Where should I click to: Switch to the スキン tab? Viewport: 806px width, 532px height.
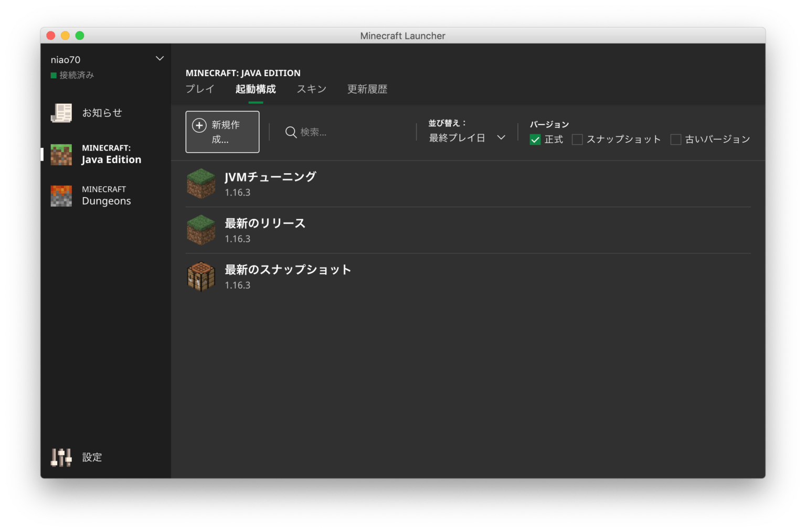click(x=312, y=89)
